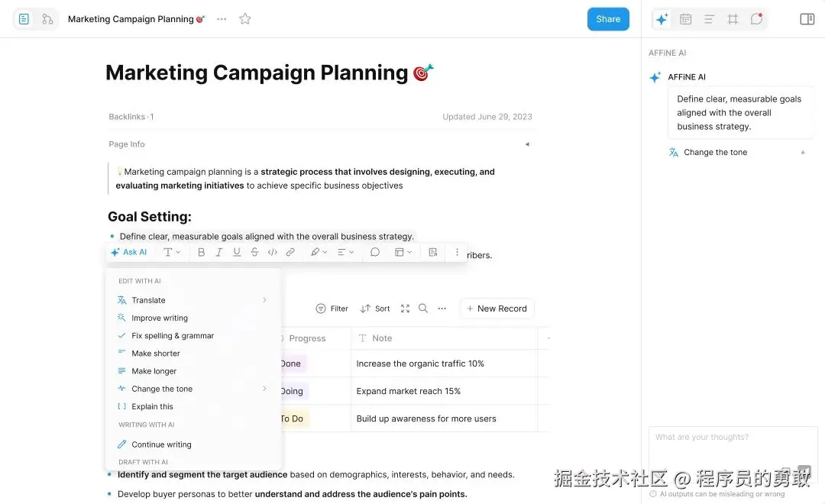This screenshot has width=825, height=504.
Task: Apply italic formatting
Action: 219,252
